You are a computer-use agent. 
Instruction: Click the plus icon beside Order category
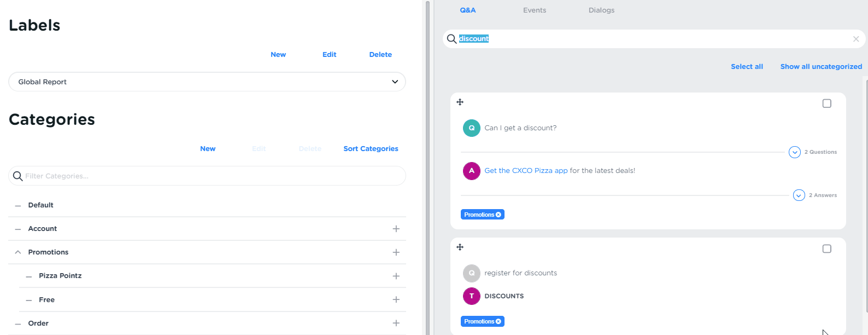pyautogui.click(x=396, y=324)
